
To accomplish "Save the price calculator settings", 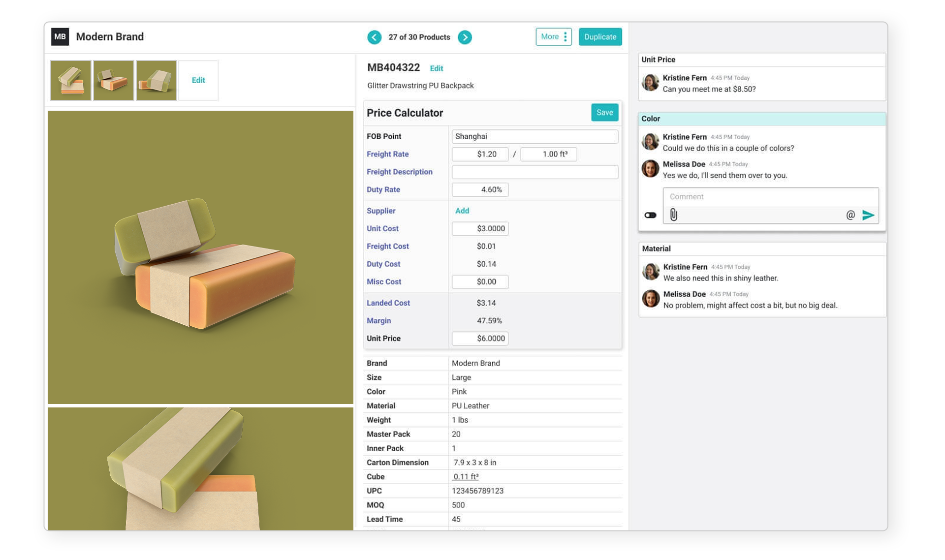I will pos(604,113).
